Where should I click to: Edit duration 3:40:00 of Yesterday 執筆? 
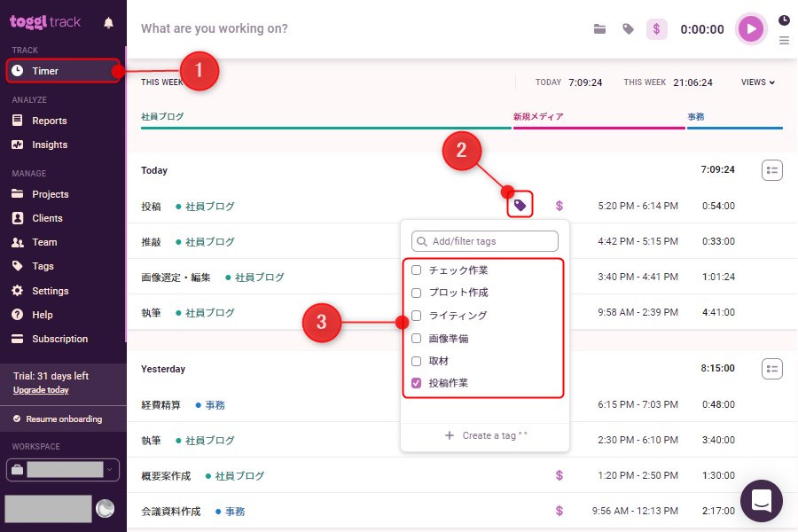click(718, 440)
